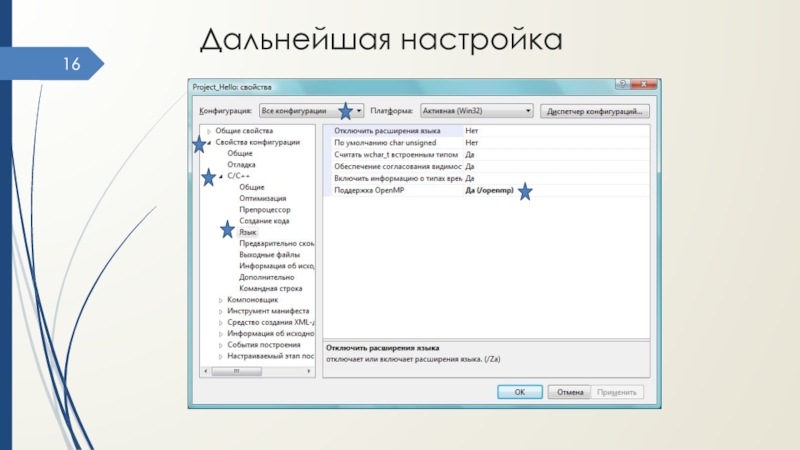Expand the События построения node
This screenshot has height=450, width=800.
click(x=218, y=344)
